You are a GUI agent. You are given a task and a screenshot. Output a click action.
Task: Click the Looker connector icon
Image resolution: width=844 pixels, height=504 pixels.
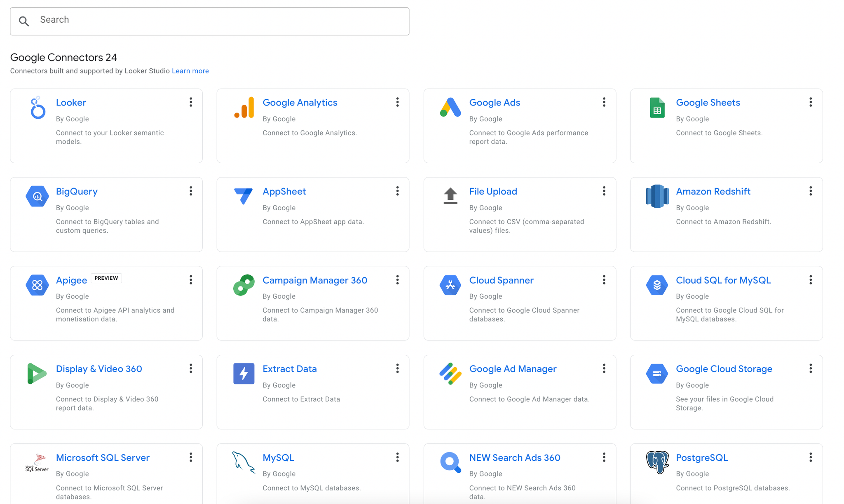click(x=38, y=108)
